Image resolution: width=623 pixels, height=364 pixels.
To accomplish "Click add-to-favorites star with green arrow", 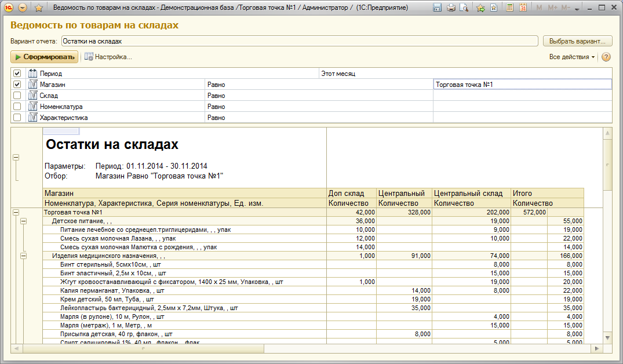I will (480, 8).
